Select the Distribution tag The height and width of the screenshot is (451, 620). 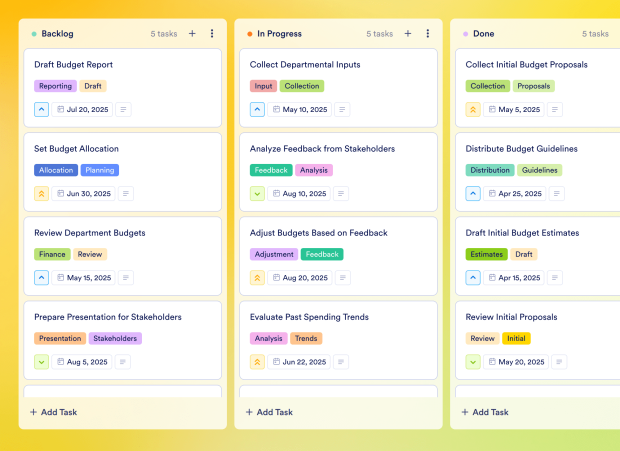(490, 170)
